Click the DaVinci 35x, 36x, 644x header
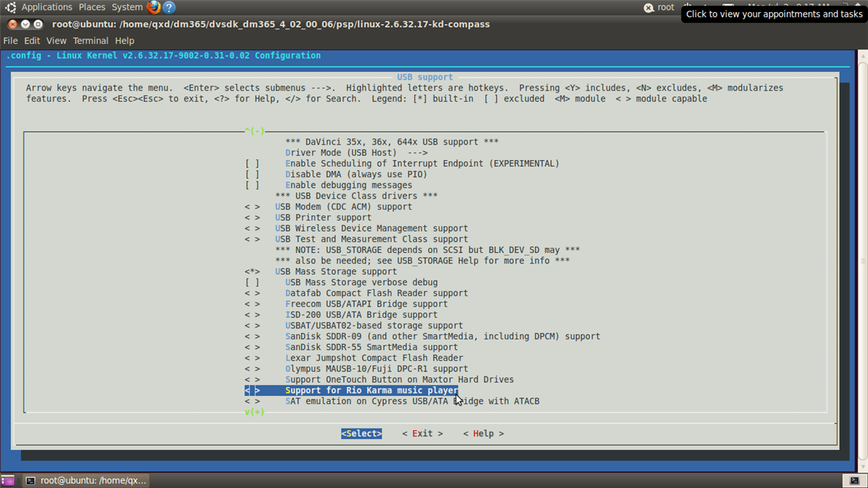 point(392,142)
